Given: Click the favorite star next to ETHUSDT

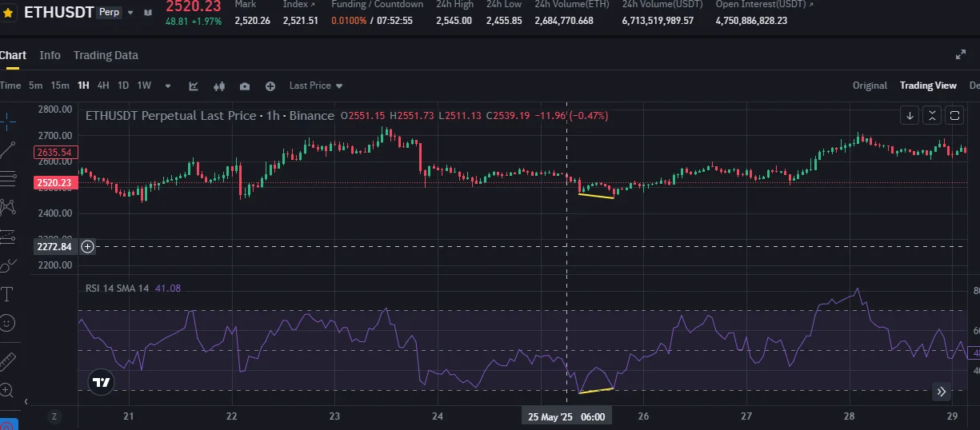Looking at the screenshot, I should point(8,13).
